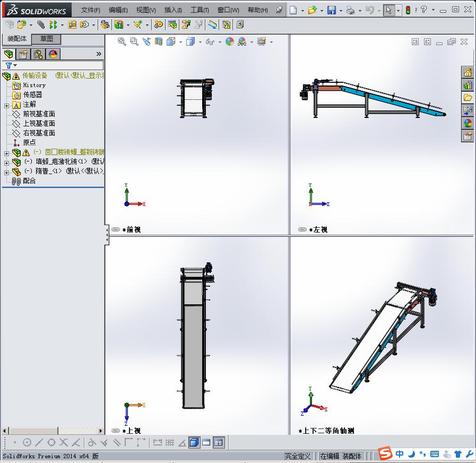Select the 前视基准面 plane

click(x=39, y=114)
